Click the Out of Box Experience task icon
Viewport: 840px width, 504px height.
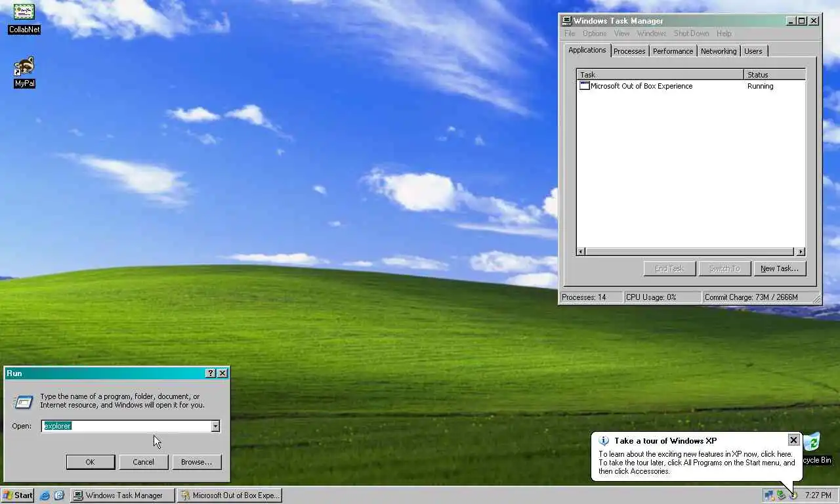pyautogui.click(x=584, y=86)
